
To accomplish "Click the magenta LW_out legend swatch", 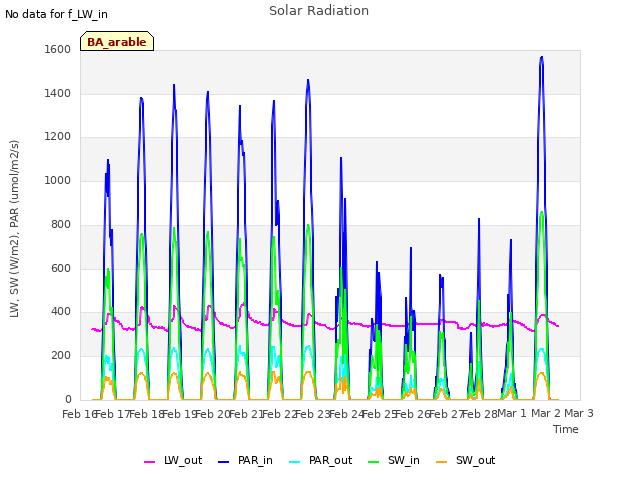I will pos(149,462).
